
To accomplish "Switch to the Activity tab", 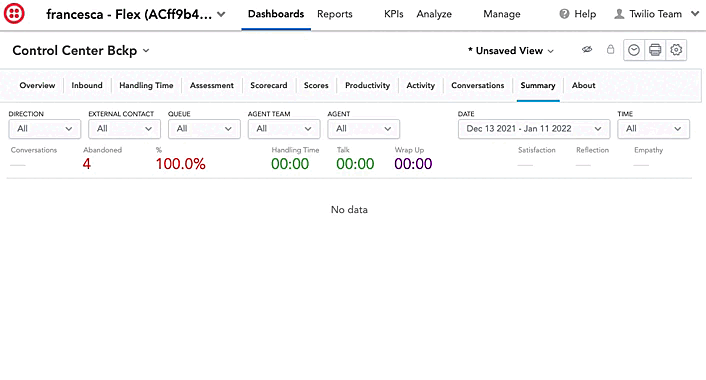I will [x=421, y=85].
